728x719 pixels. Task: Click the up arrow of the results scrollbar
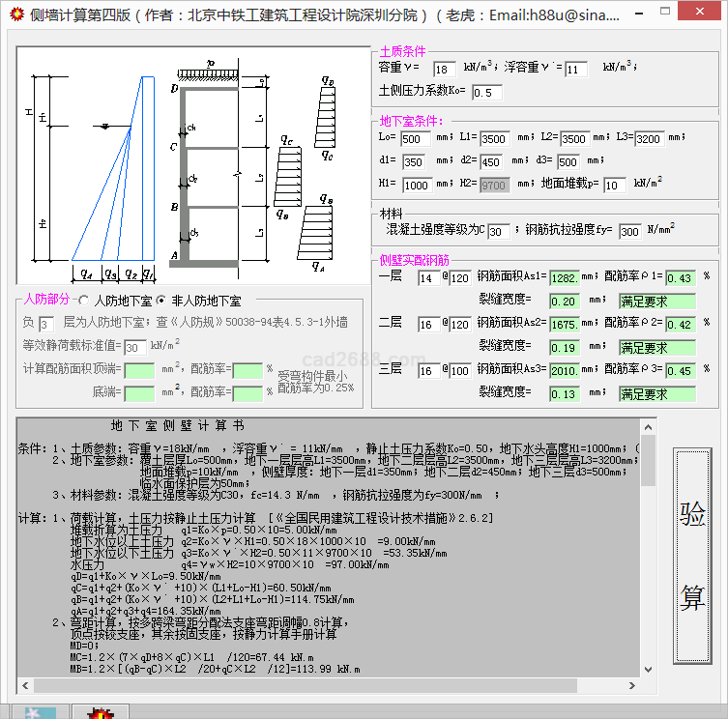[x=648, y=425]
